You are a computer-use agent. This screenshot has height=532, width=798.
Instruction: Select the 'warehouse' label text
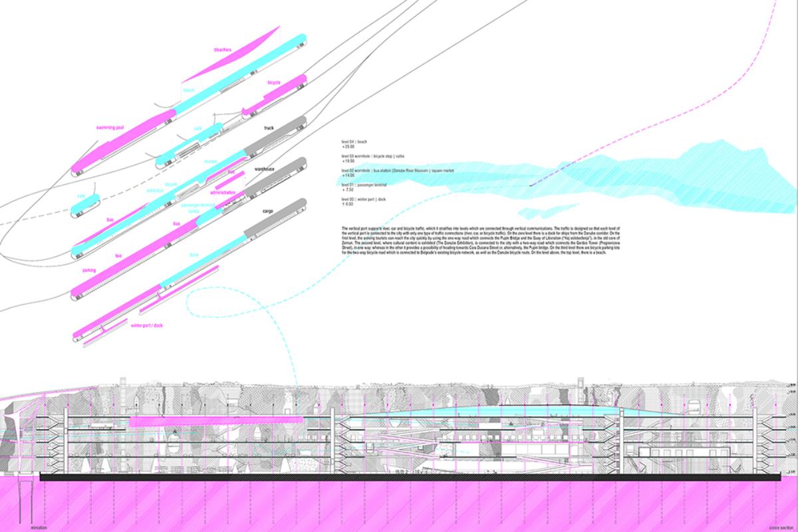click(x=265, y=170)
